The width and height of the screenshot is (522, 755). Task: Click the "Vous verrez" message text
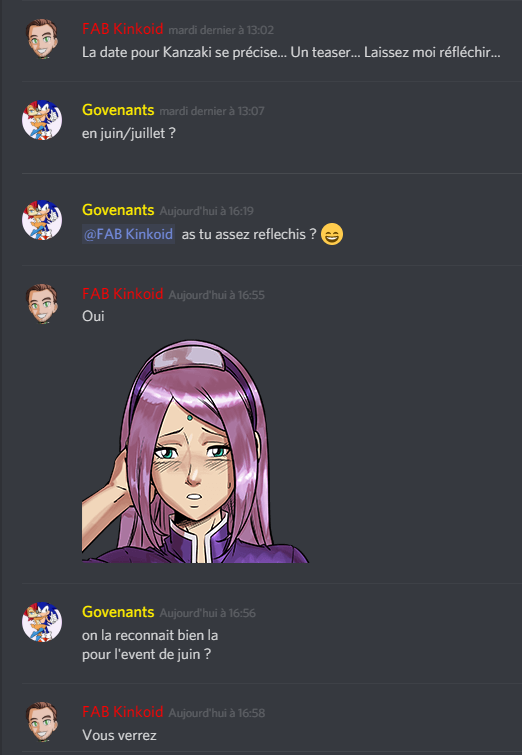(119, 735)
